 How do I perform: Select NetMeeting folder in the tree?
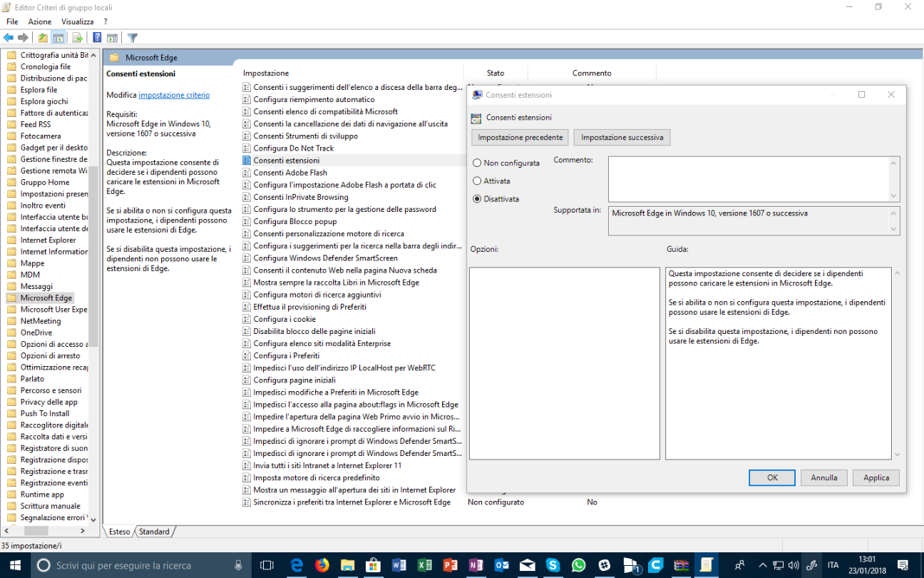[x=41, y=321]
